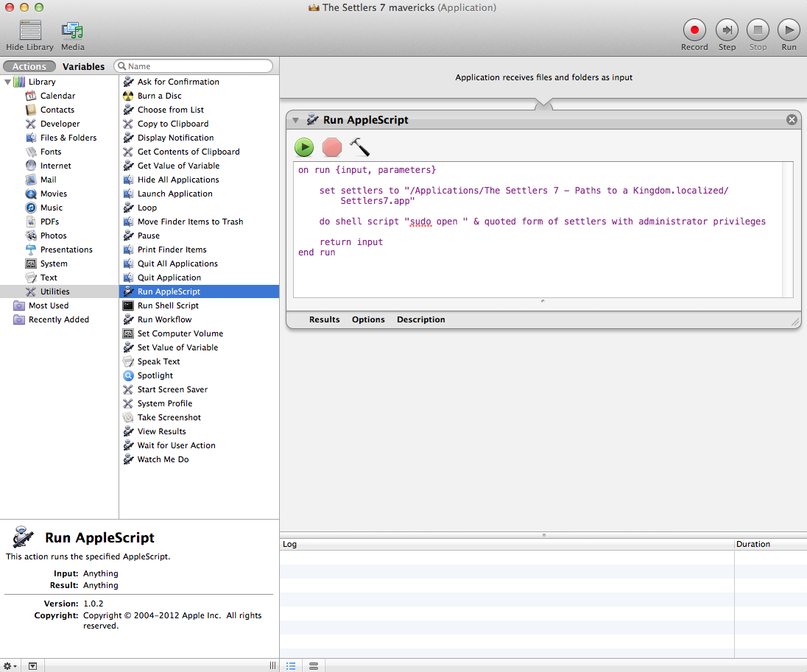The image size is (807, 672).
Task: Compile script with the hammer icon
Action: point(359,147)
